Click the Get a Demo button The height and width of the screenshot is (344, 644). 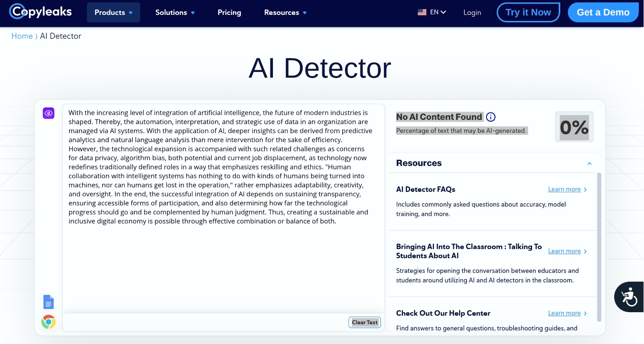(x=603, y=12)
